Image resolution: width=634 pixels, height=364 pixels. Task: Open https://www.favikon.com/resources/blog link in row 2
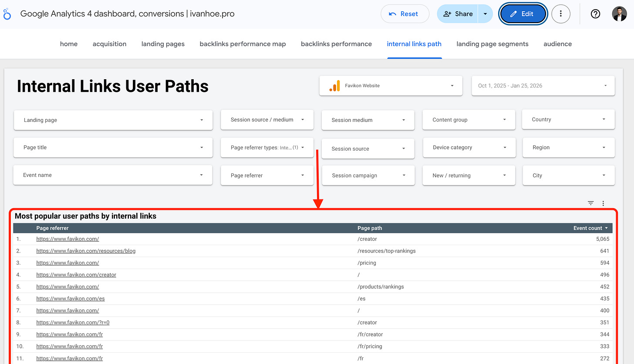click(86, 251)
